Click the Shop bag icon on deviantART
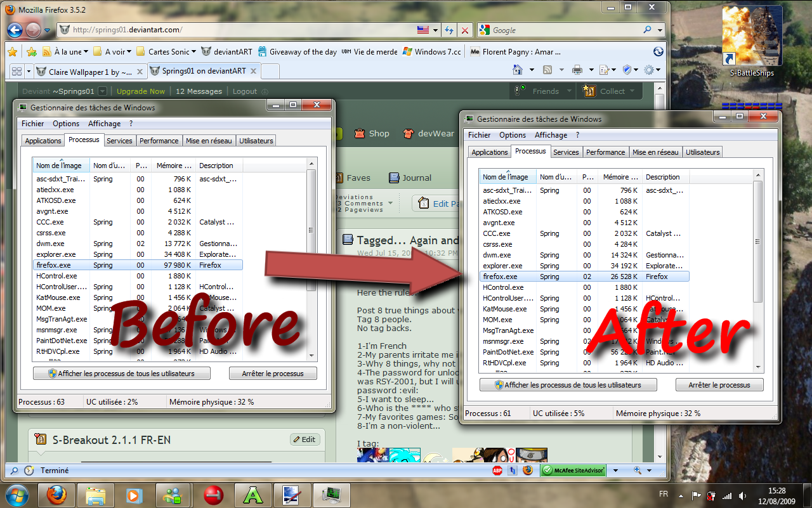The height and width of the screenshot is (508, 812). pos(360,133)
